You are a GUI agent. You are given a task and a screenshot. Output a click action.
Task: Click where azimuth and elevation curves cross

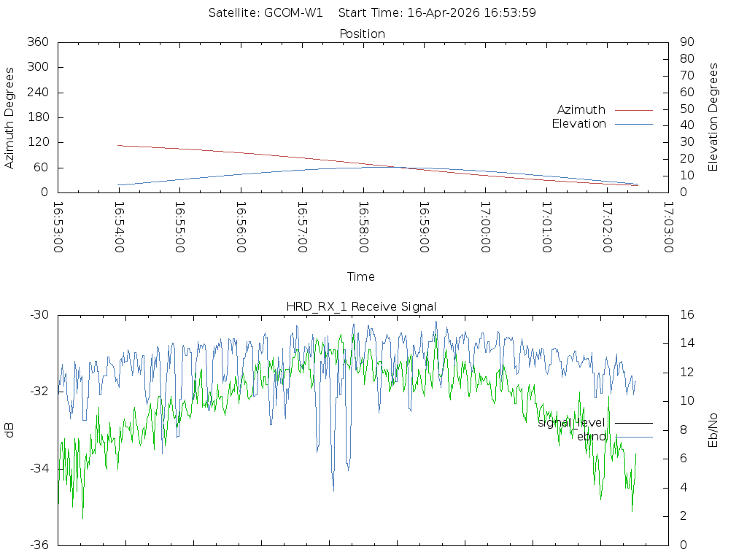[x=401, y=168]
